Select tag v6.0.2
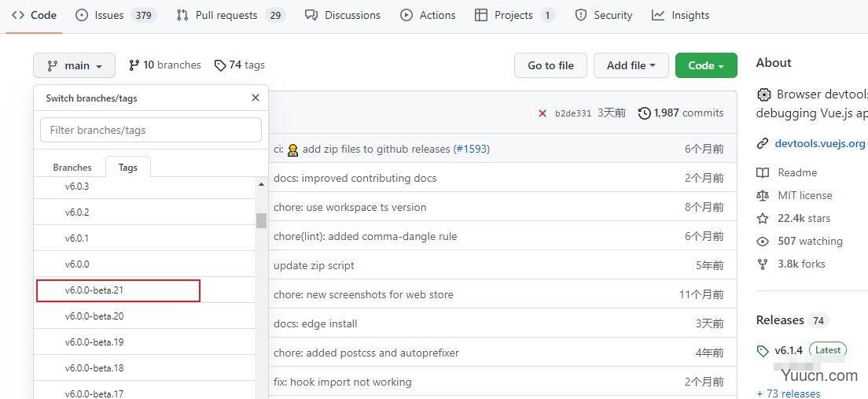 [x=145, y=212]
